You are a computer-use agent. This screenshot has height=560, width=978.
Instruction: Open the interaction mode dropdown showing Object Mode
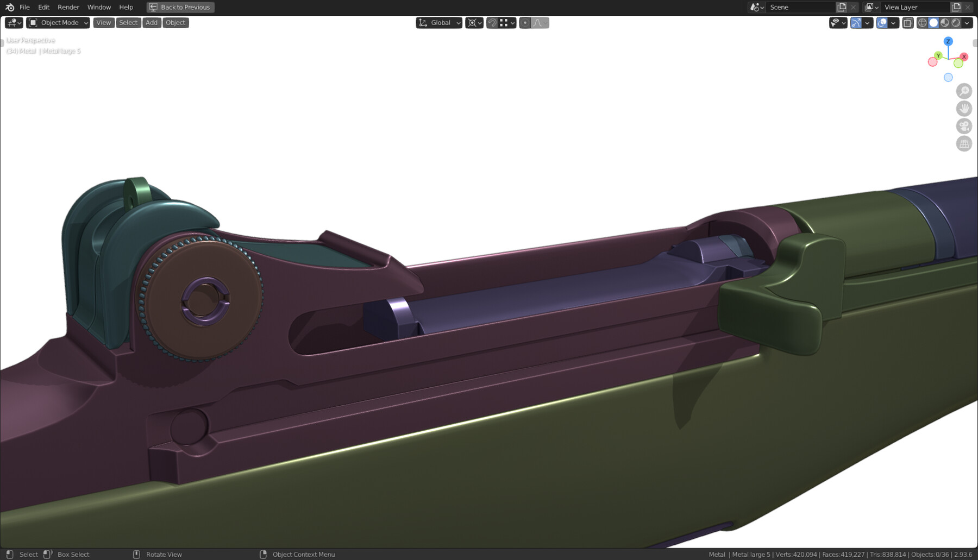pyautogui.click(x=57, y=22)
